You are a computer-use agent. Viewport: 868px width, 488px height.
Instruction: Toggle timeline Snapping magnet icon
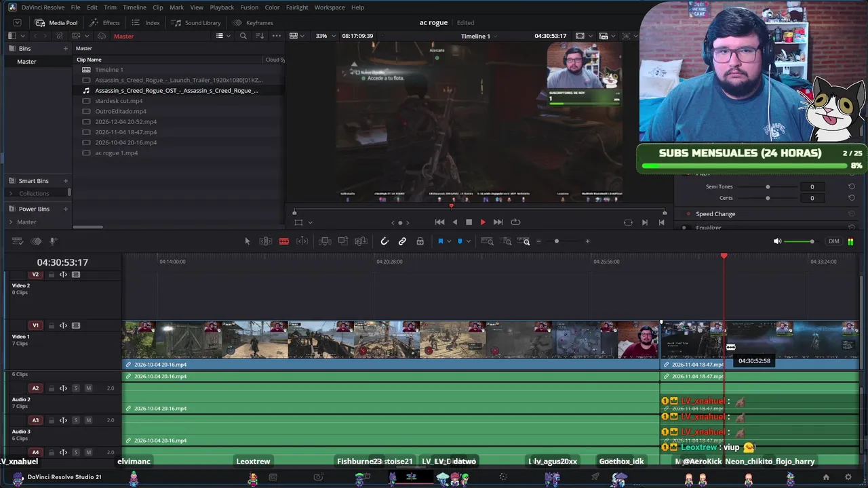[x=384, y=241]
